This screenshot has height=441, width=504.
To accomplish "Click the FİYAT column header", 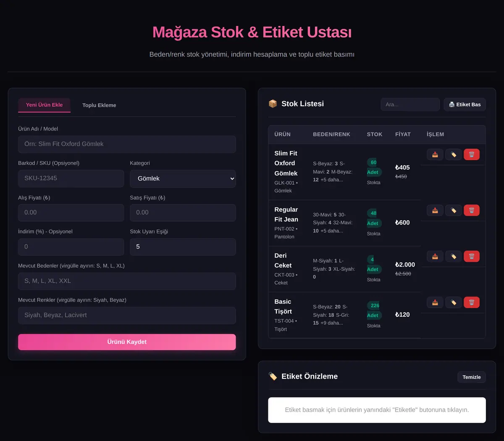I will click(x=403, y=134).
